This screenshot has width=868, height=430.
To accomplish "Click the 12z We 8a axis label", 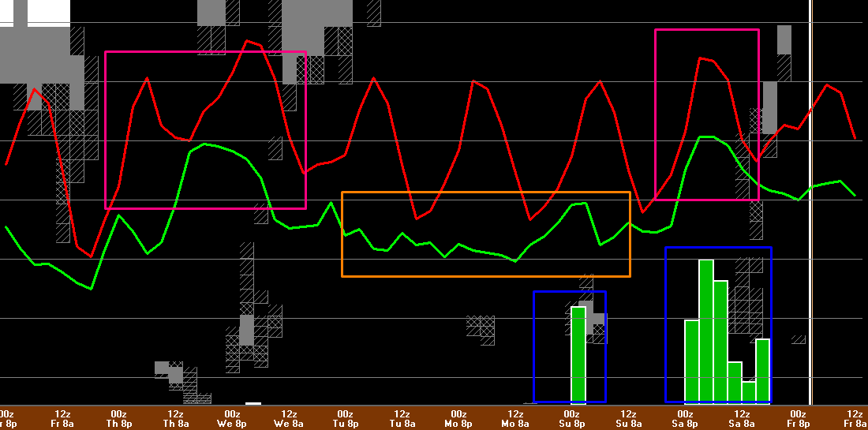I will click(x=289, y=418).
